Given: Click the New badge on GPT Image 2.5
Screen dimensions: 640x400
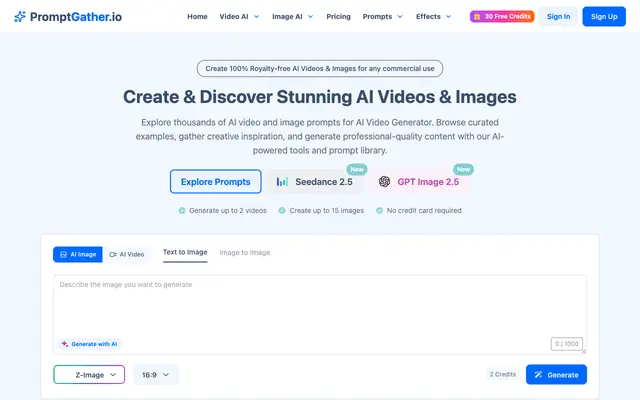Looking at the screenshot, I should 463,169.
